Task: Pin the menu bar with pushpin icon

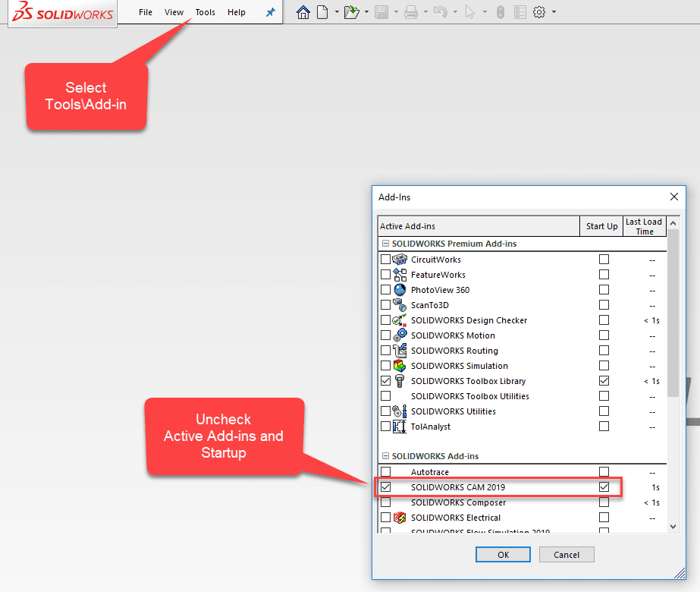Action: [x=271, y=12]
